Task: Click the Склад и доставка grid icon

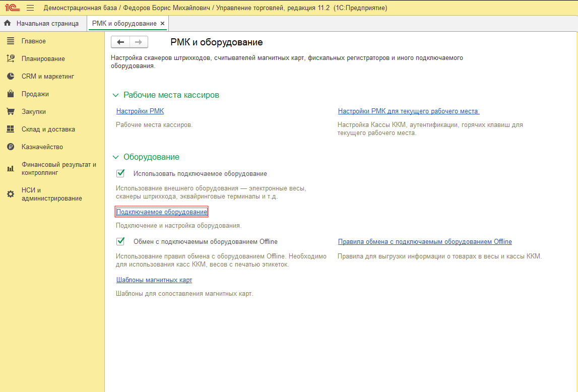Action: coord(11,129)
